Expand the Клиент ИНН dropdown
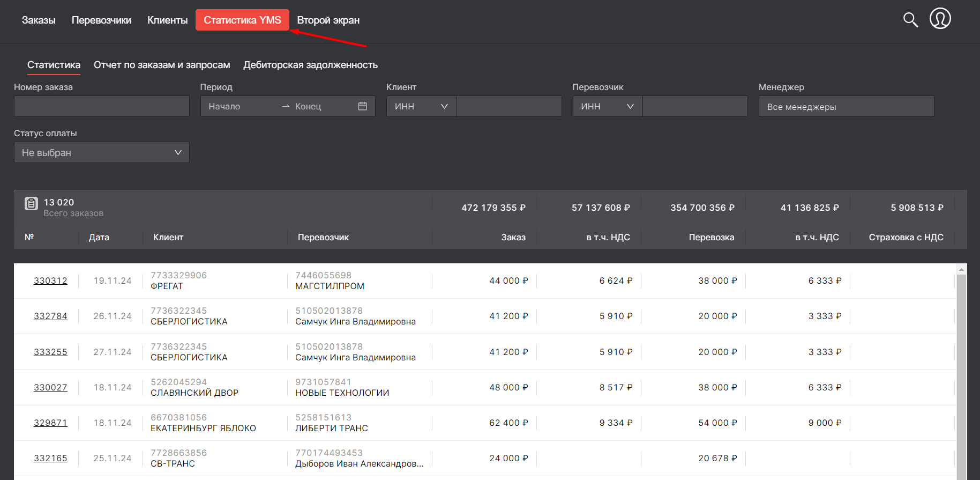 pyautogui.click(x=421, y=106)
